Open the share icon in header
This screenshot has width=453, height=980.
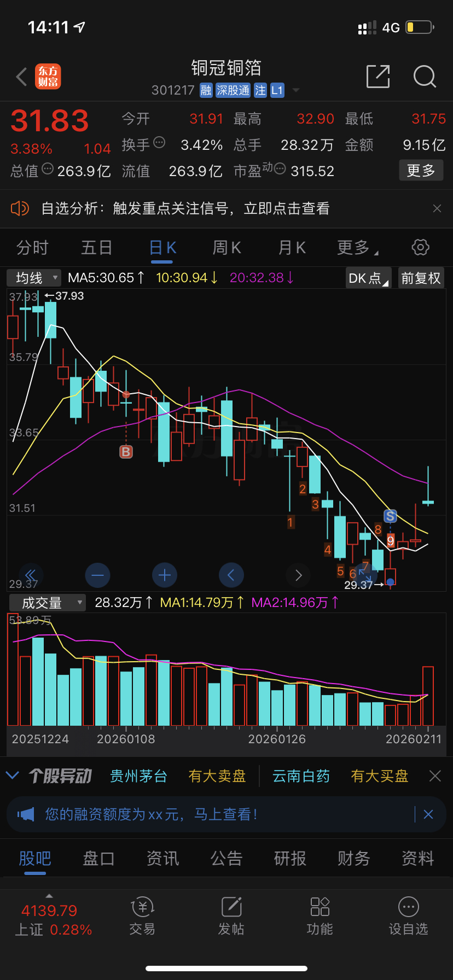coord(378,77)
